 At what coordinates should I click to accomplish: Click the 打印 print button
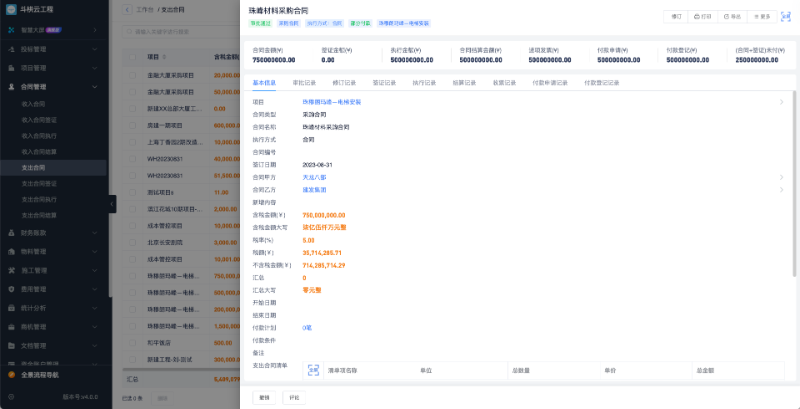(x=704, y=17)
